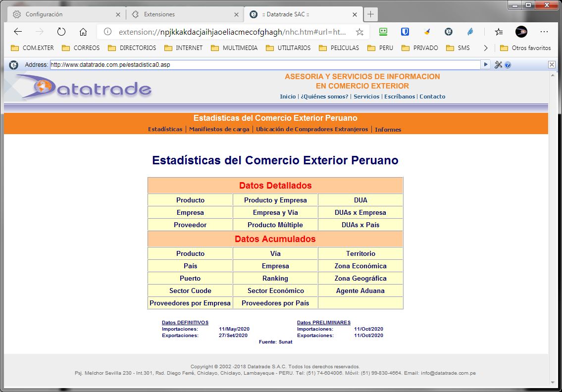Screen dimensions: 562x392
Task: Open the green robot extension icon
Action: [383, 32]
